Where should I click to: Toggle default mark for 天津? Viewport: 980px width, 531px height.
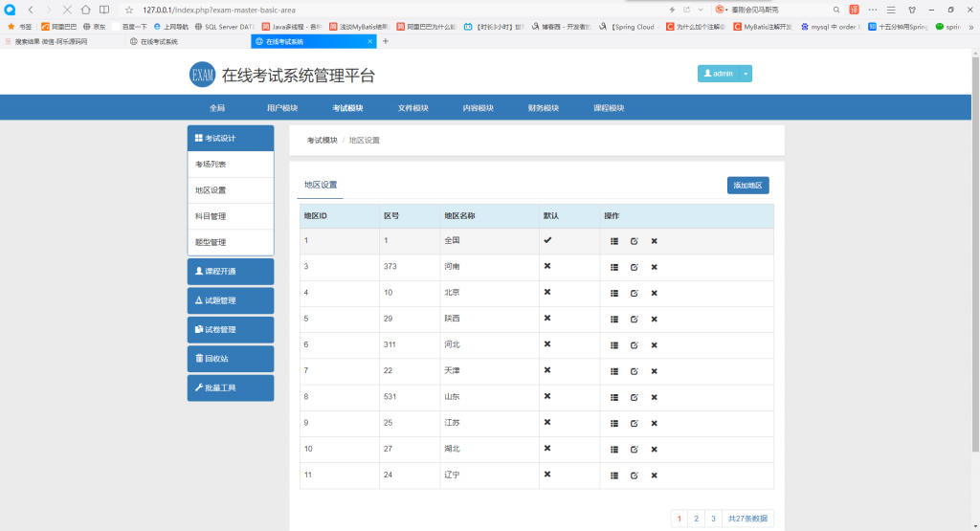tap(547, 370)
